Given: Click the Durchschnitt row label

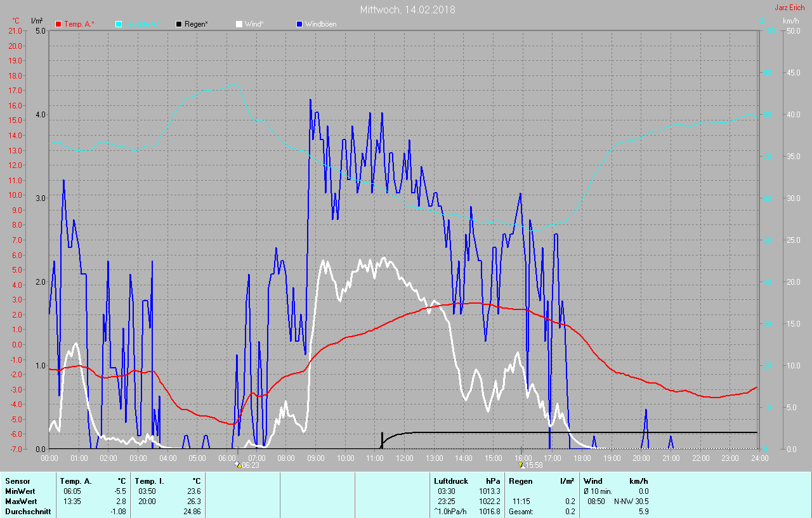Looking at the screenshot, I should 28,512.
